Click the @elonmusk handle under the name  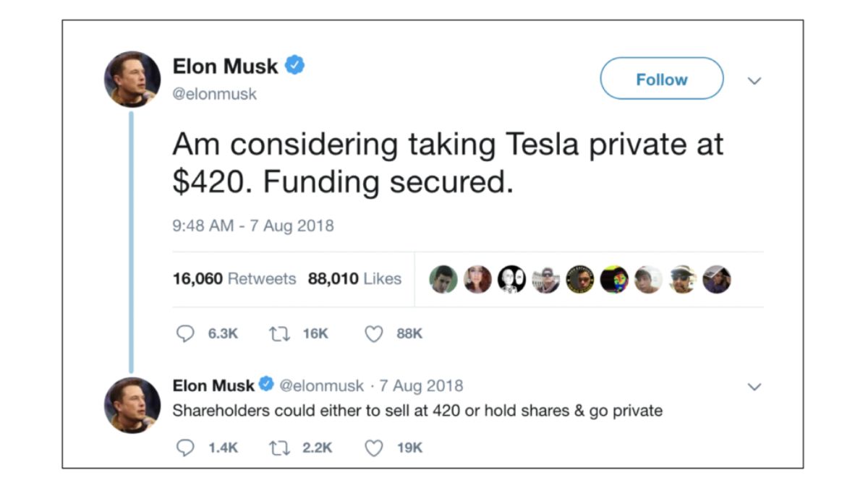[214, 94]
